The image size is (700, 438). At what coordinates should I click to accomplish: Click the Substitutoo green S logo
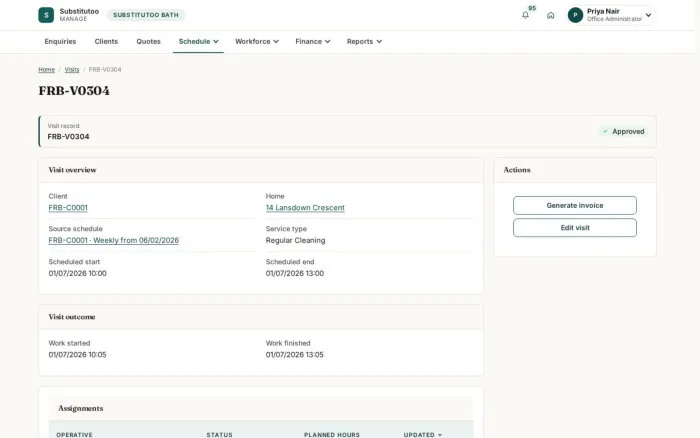point(46,15)
